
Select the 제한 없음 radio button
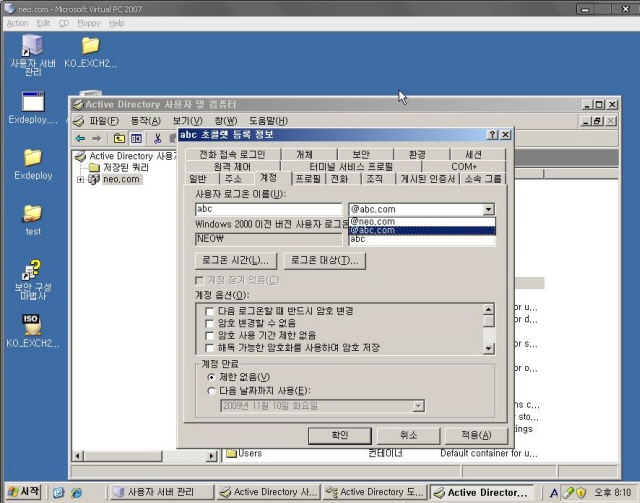tap(211, 377)
